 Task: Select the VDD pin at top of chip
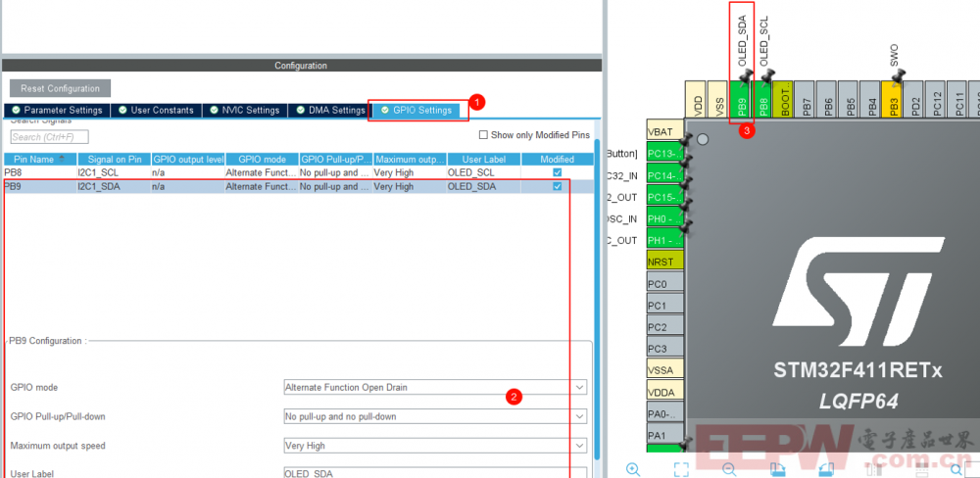[x=696, y=99]
